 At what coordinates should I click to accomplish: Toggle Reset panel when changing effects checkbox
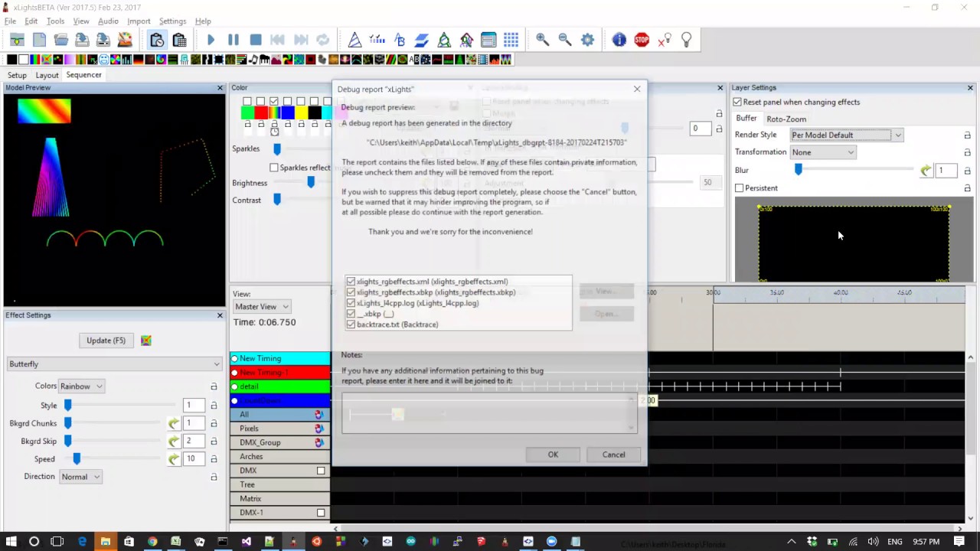click(x=737, y=102)
